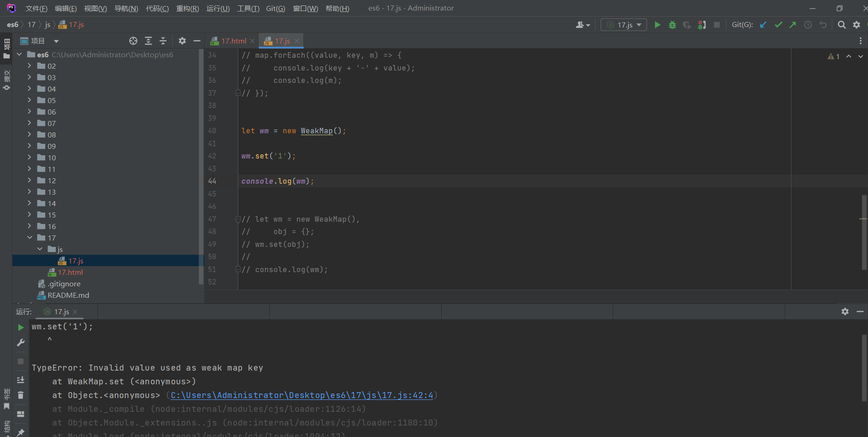Open run configuration wrench in Run panel

[x=21, y=342]
